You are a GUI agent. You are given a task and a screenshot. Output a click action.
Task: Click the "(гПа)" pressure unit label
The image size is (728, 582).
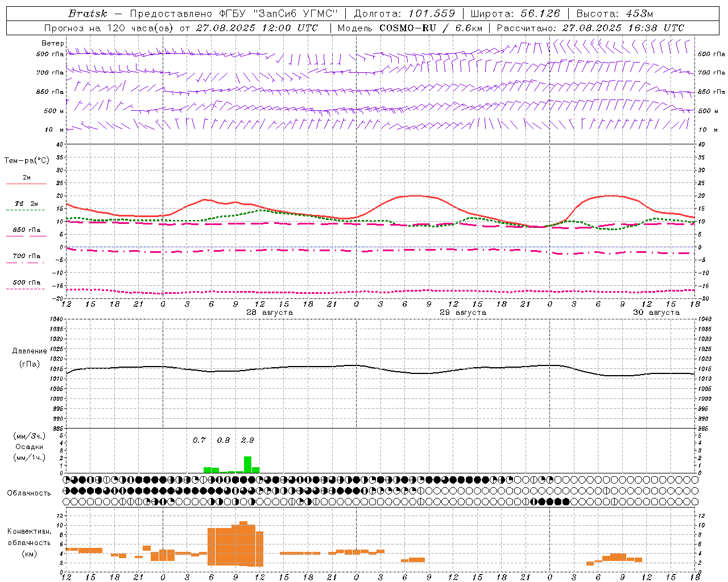coord(30,364)
